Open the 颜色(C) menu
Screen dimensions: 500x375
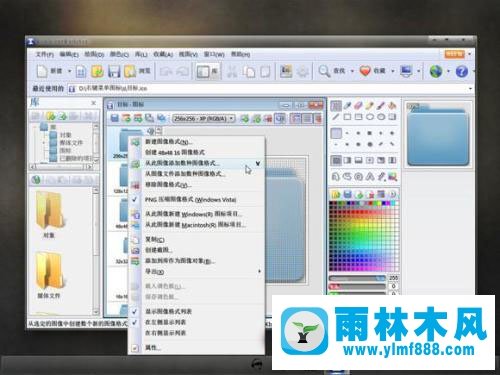pos(119,54)
